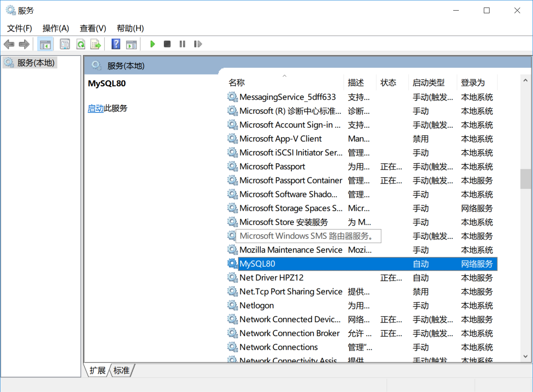Switch to the 扩展 tab
Image resolution: width=533 pixels, height=392 pixels.
point(98,370)
